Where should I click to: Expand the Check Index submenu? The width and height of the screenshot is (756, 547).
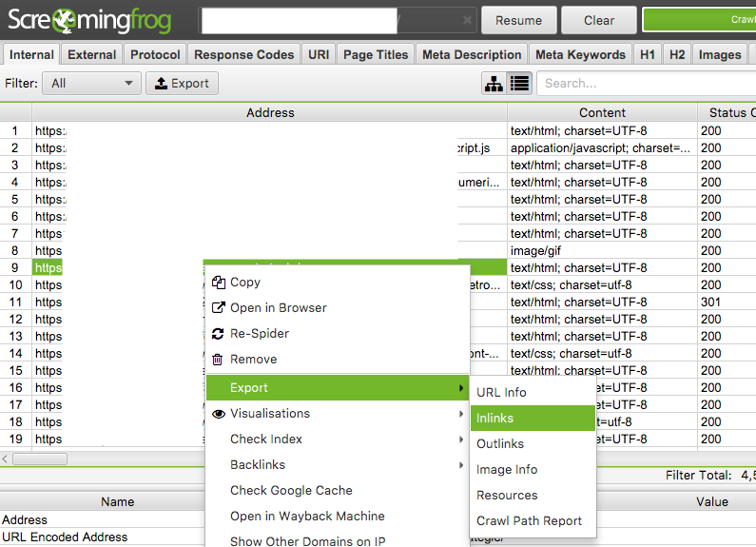(x=461, y=440)
